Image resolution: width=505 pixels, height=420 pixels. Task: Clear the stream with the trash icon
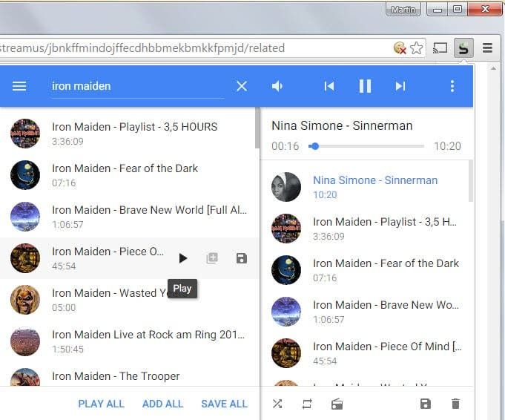click(x=455, y=404)
